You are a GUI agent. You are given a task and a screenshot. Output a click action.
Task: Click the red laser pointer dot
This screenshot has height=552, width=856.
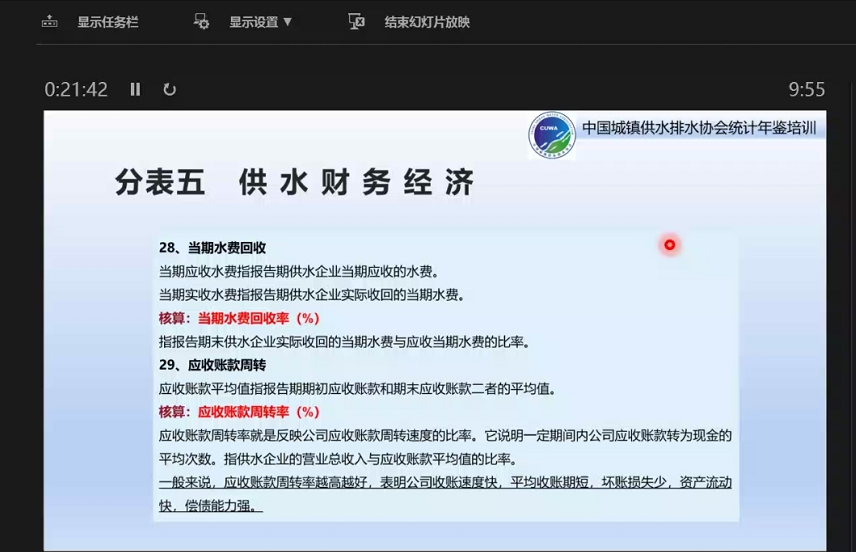[669, 245]
